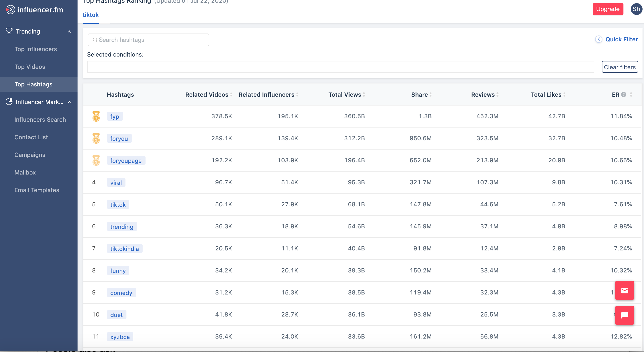Toggle sort on the Total Likes column

click(564, 94)
